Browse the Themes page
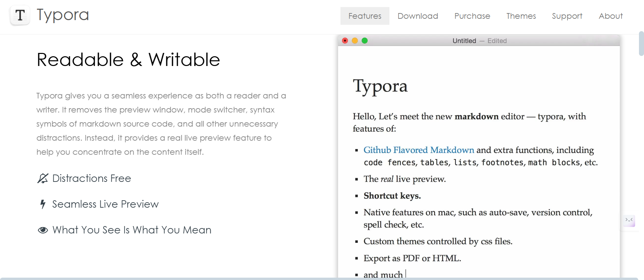The width and height of the screenshot is (644, 280). point(521,16)
